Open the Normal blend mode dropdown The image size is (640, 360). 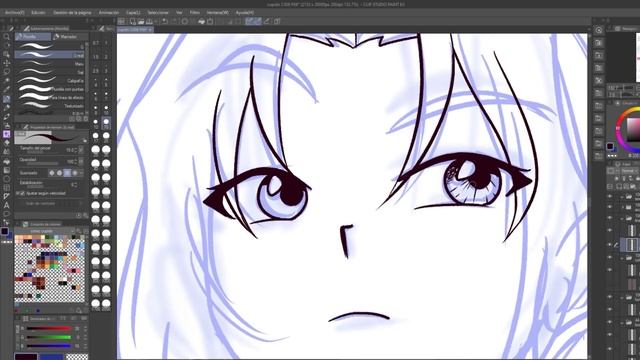click(x=629, y=171)
